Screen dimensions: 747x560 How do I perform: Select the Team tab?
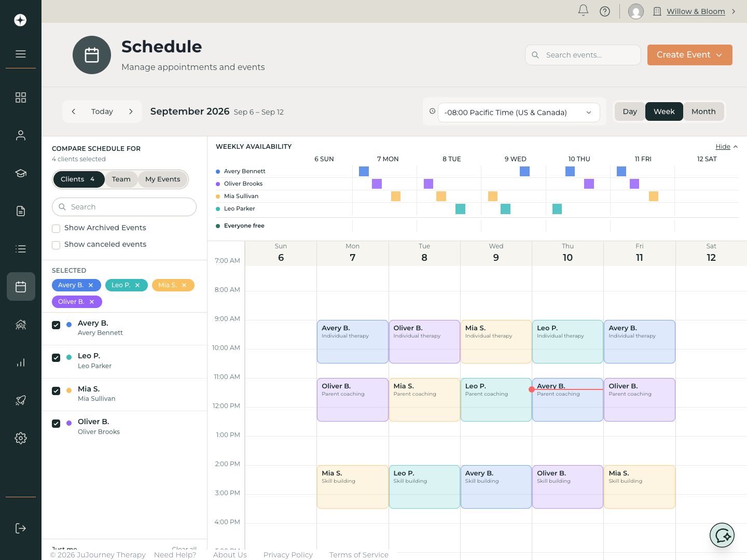121,179
